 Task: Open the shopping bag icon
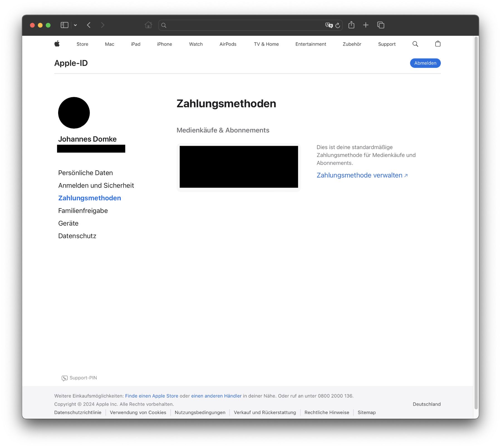[x=438, y=44]
